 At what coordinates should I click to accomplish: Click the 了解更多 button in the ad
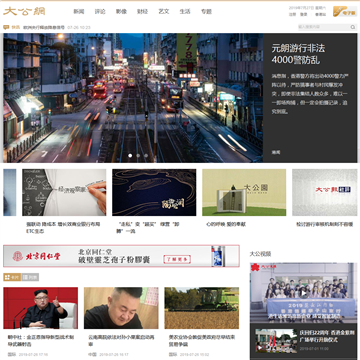click(x=177, y=259)
